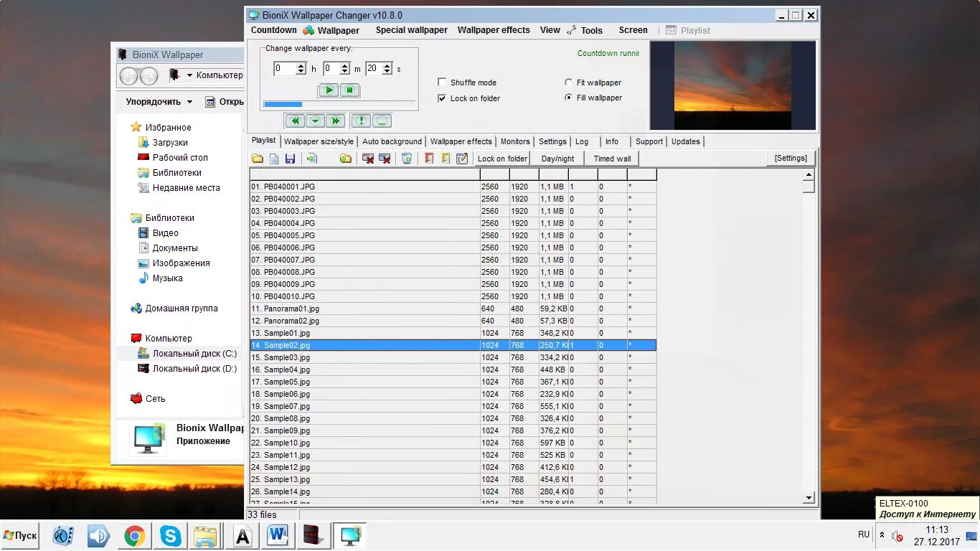The width and height of the screenshot is (980, 551).
Task: Click the red list document icon
Action: (429, 159)
